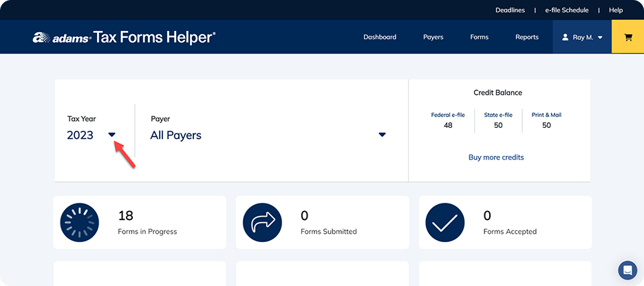Click the Credit Balance heading

tap(497, 93)
